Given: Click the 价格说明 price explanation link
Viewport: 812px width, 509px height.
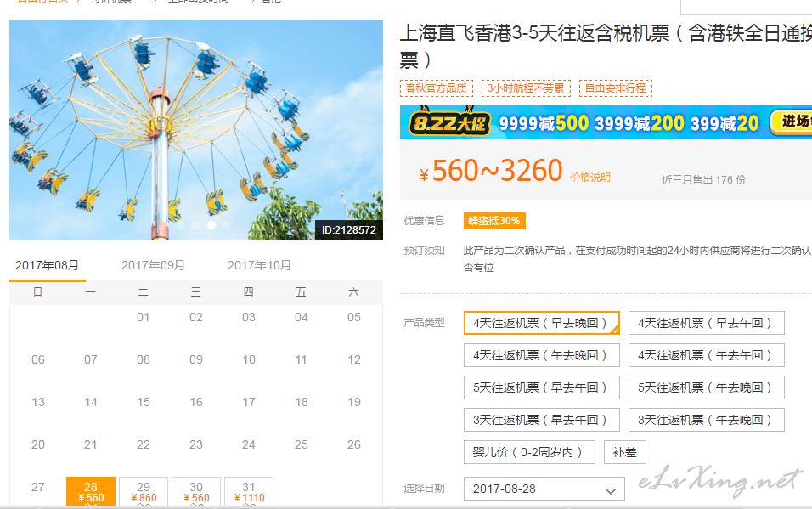Looking at the screenshot, I should click(590, 178).
